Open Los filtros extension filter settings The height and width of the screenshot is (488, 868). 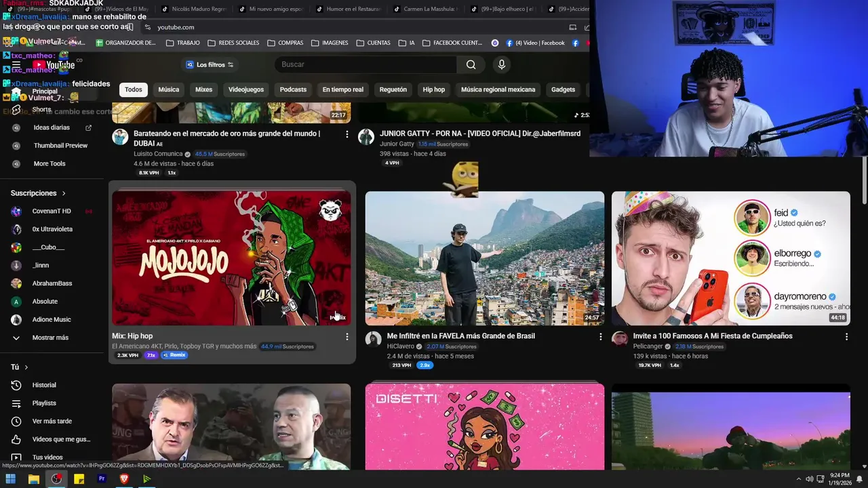click(x=210, y=65)
